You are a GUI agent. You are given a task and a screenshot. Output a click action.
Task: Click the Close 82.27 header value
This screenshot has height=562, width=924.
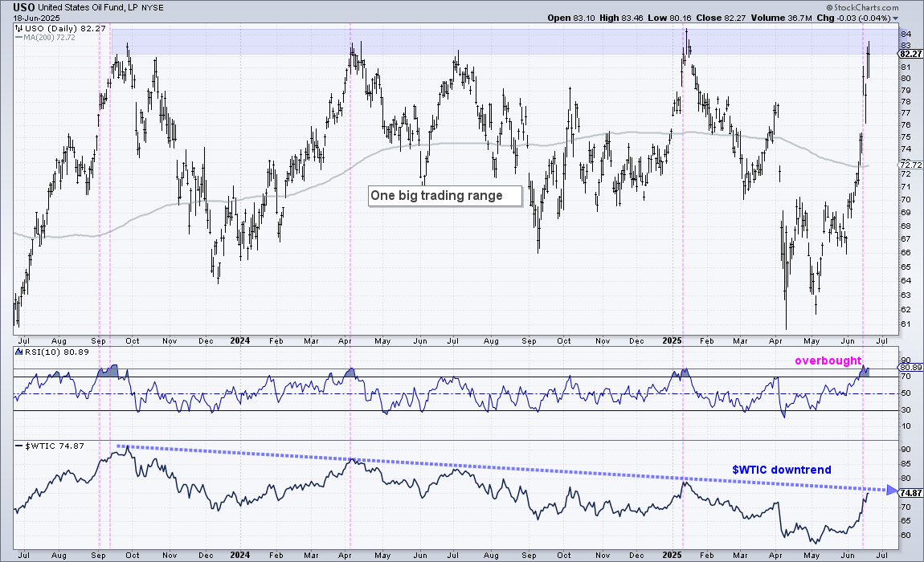pos(721,18)
